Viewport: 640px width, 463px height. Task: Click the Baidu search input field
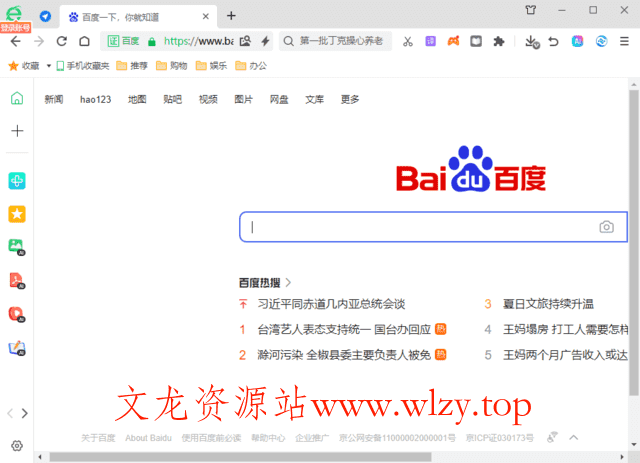click(x=420, y=227)
